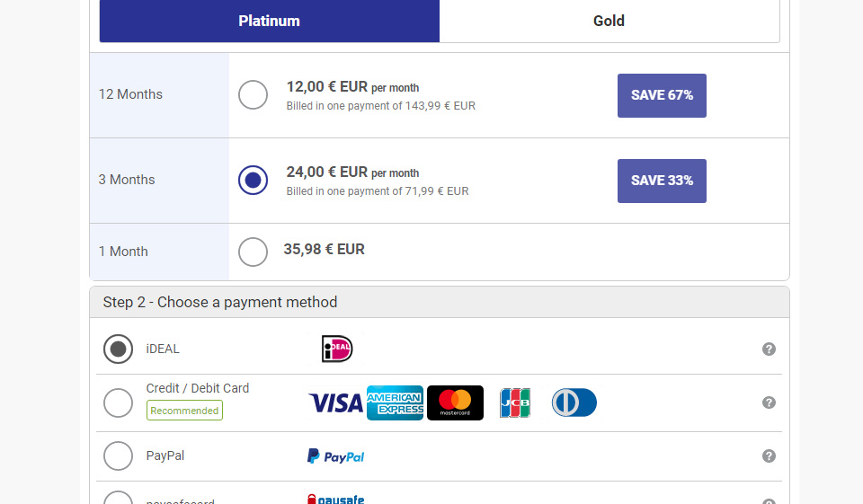Screen dimensions: 863x504
Task: Choose iDEAL payment method radio
Action: (118, 349)
